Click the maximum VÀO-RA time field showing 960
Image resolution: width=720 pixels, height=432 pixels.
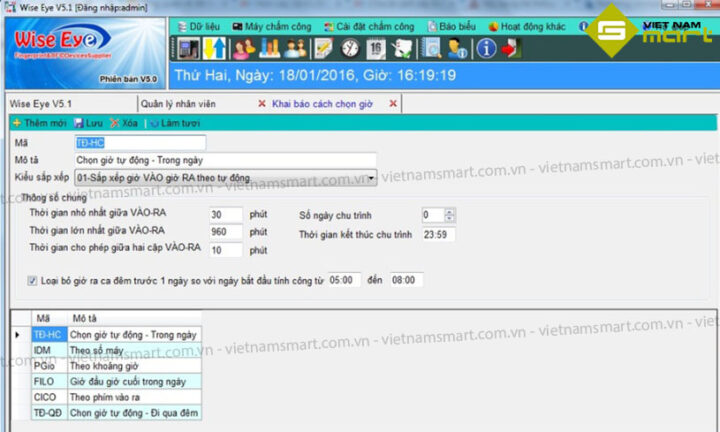tap(225, 232)
